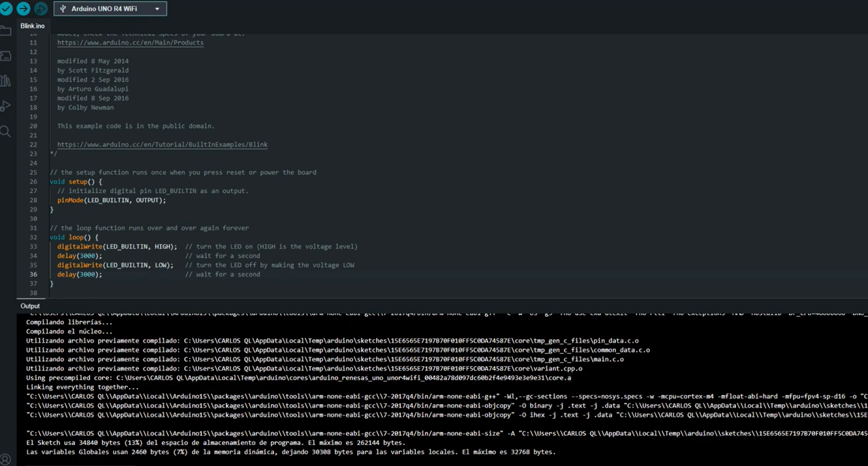Viewport: 868px width, 466px height.
Task: Click 'Linking everything together...' output line
Action: [83, 388]
